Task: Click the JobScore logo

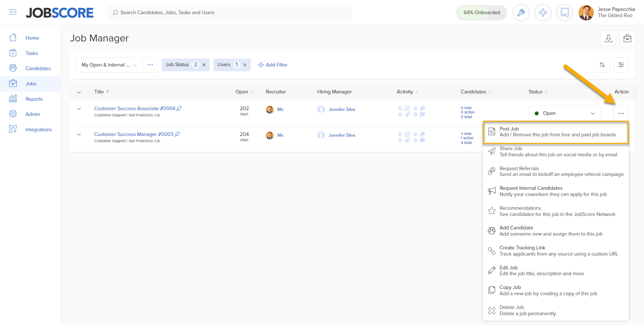Action: click(60, 13)
